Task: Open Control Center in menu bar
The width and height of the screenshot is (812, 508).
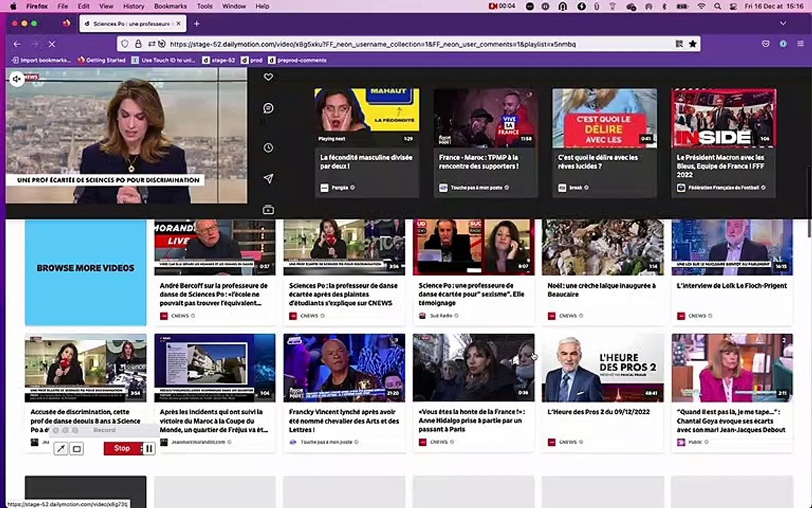Action: tap(733, 6)
